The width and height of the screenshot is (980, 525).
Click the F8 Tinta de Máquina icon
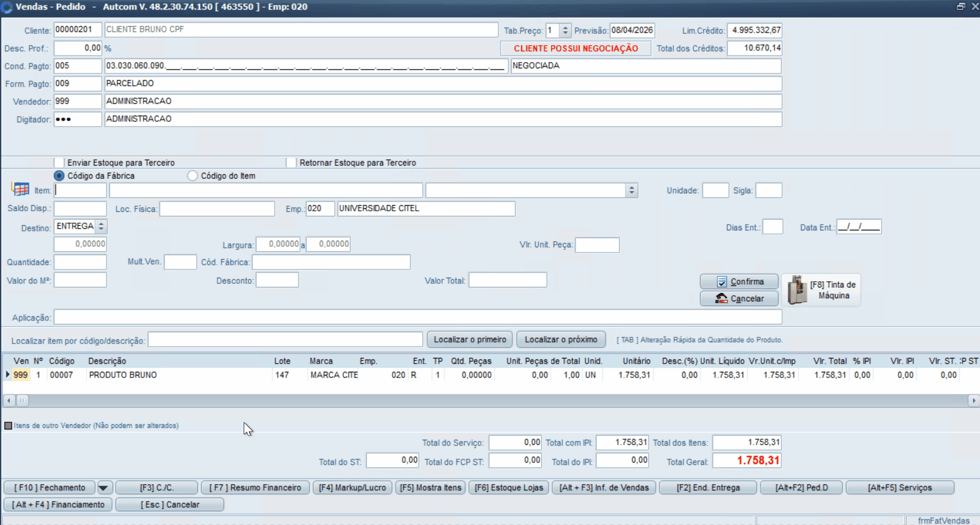click(x=797, y=290)
